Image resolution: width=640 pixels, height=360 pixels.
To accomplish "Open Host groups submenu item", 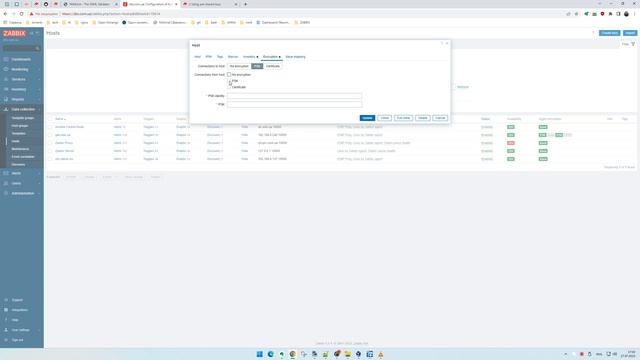I will (20, 126).
